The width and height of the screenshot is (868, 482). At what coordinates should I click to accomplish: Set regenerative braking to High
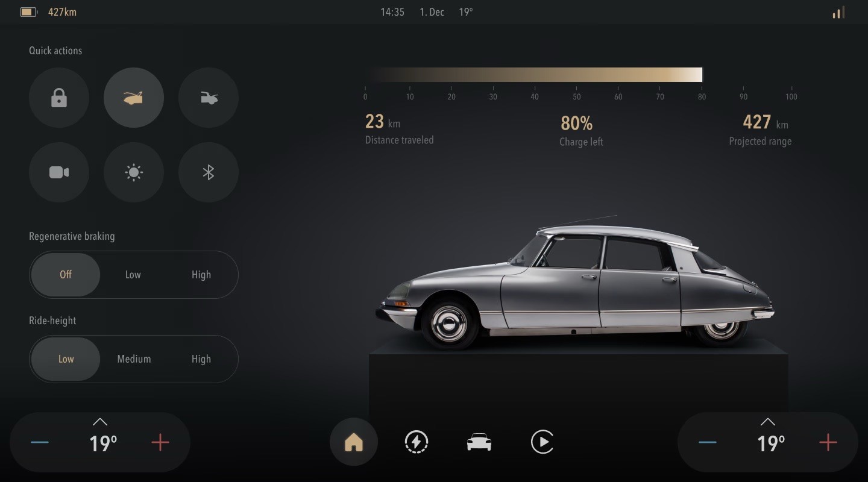pyautogui.click(x=201, y=275)
